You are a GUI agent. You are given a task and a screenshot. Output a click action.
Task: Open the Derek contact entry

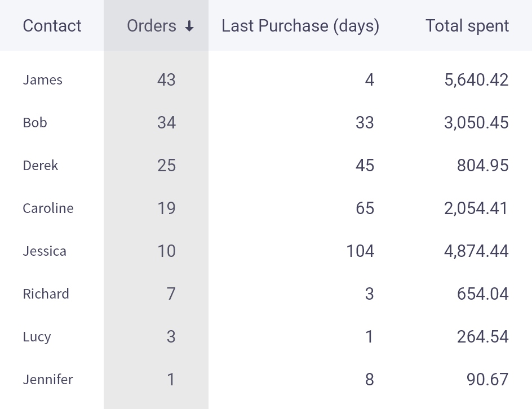[x=40, y=166]
